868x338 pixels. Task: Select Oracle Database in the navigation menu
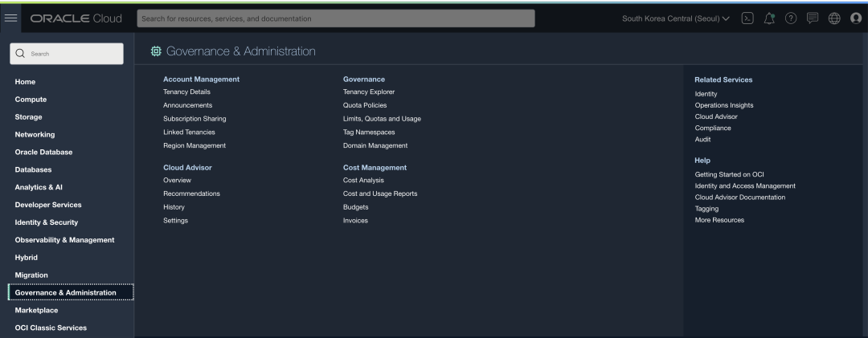point(43,152)
